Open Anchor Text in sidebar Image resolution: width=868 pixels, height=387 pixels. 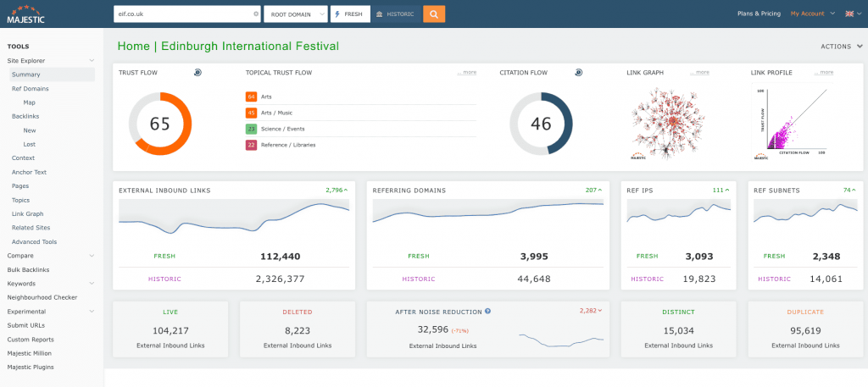point(30,173)
